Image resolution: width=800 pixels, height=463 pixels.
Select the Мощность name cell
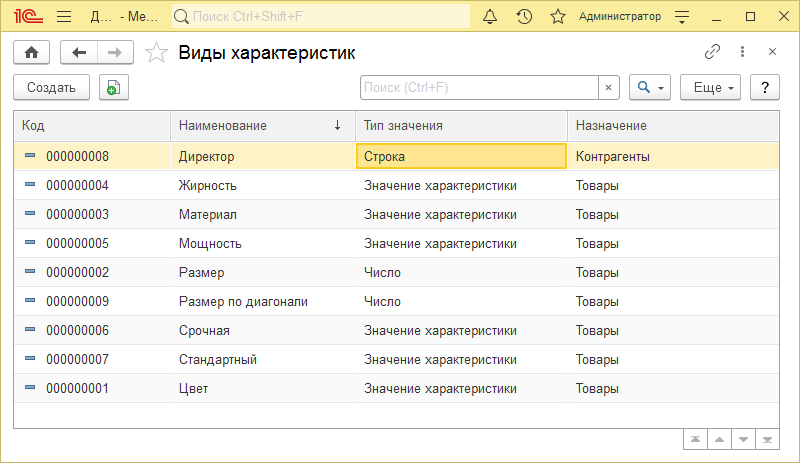pos(263,243)
